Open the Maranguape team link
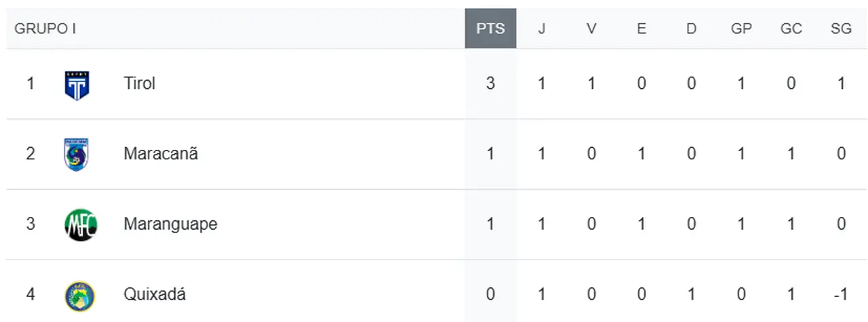 click(170, 224)
